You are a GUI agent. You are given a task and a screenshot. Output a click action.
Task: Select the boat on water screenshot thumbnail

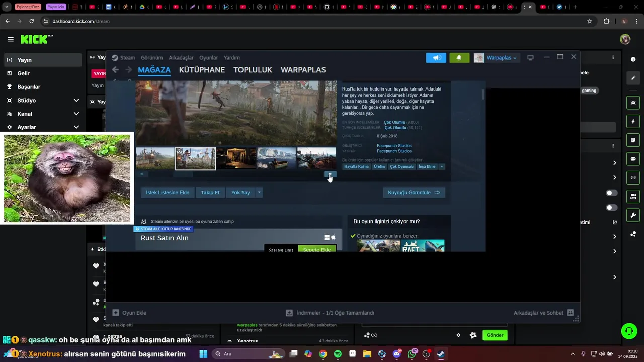click(x=276, y=158)
